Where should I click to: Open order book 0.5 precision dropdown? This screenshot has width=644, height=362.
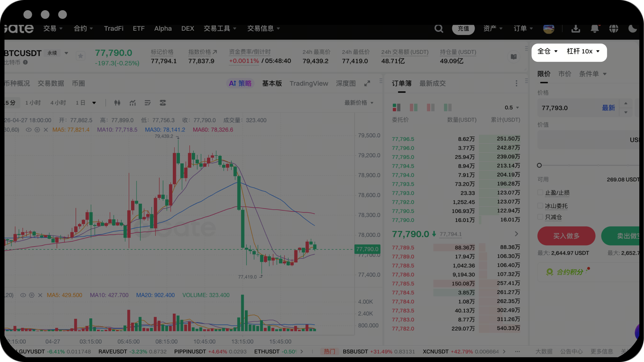(512, 107)
